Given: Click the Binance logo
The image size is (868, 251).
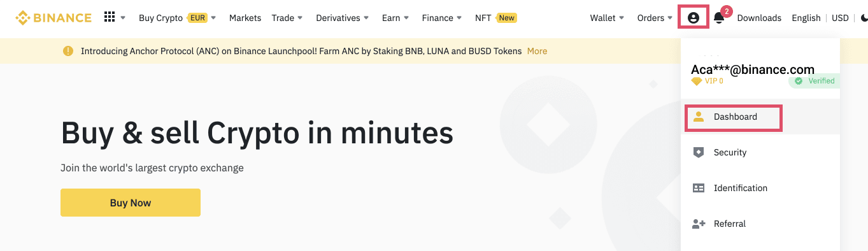Looking at the screenshot, I should click(x=53, y=18).
